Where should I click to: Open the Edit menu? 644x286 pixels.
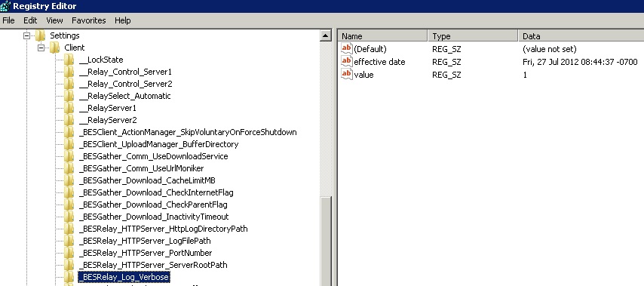pyautogui.click(x=30, y=20)
